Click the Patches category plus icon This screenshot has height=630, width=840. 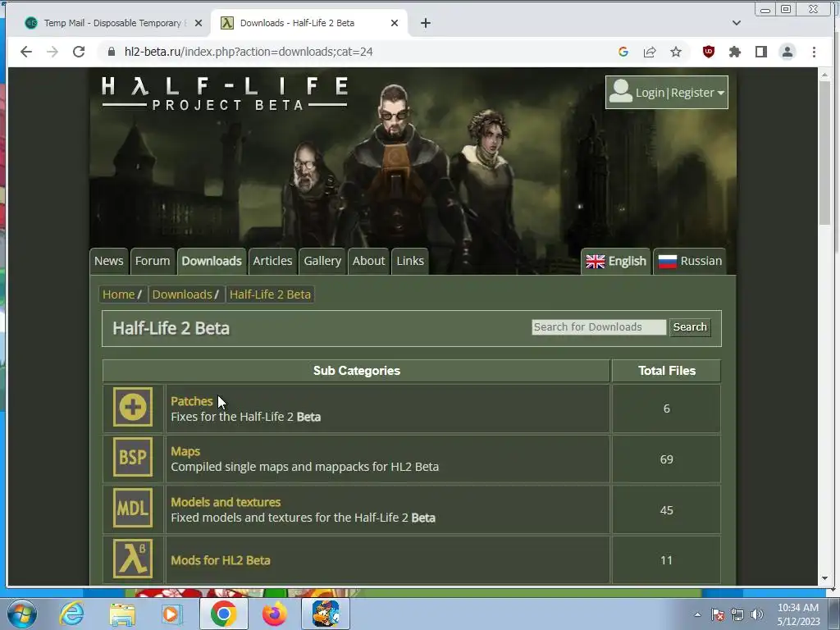click(x=133, y=408)
